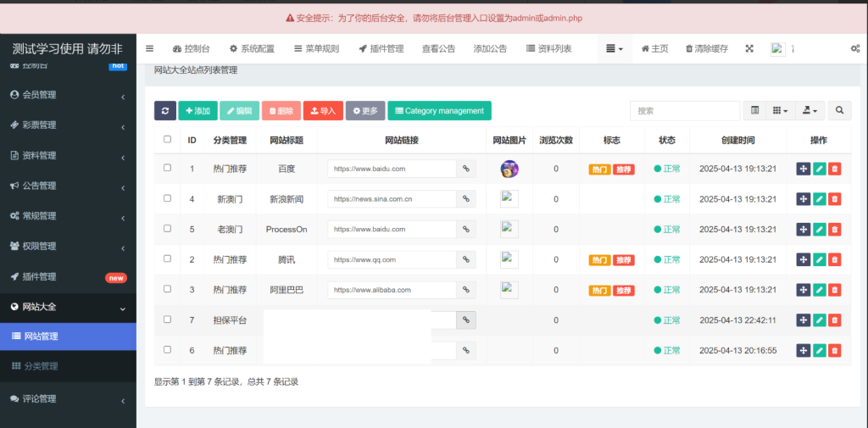This screenshot has height=428, width=868.
Task: Click the refresh button in table toolbar
Action: [x=165, y=111]
